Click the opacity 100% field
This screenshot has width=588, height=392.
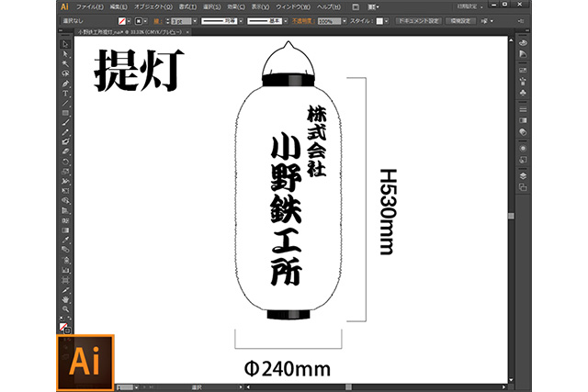[x=329, y=21]
